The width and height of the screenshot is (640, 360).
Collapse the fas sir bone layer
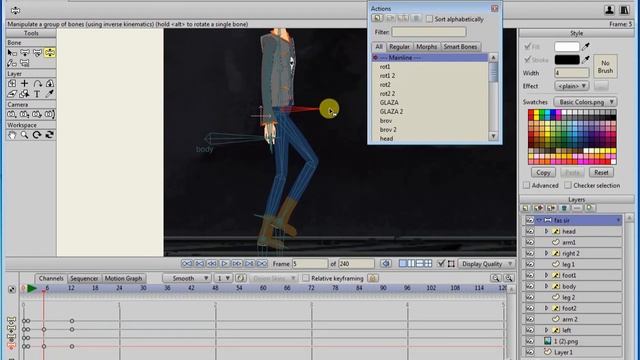539,220
